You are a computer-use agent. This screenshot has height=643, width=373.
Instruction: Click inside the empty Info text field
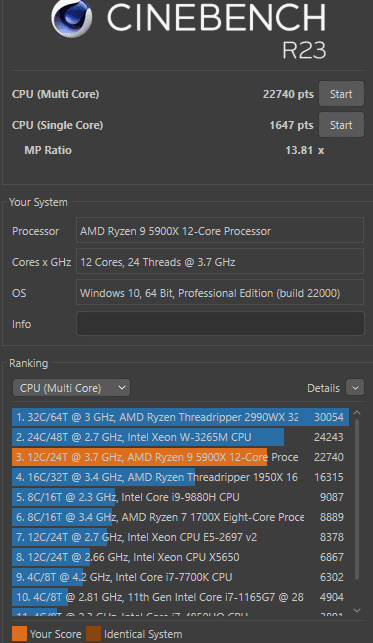[220, 324]
